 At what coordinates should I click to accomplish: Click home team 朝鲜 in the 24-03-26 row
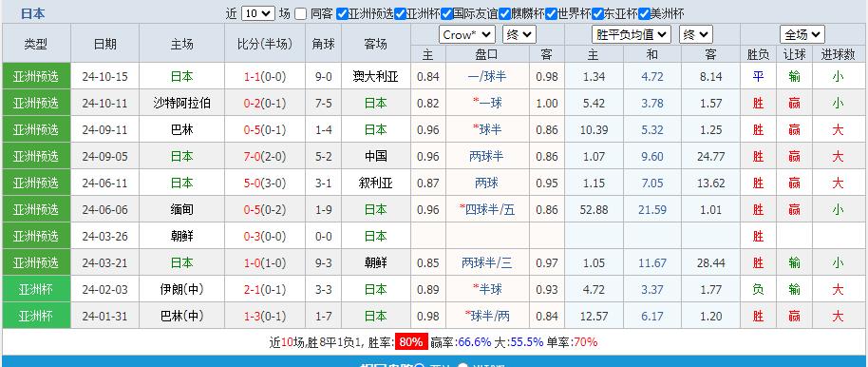pos(182,236)
